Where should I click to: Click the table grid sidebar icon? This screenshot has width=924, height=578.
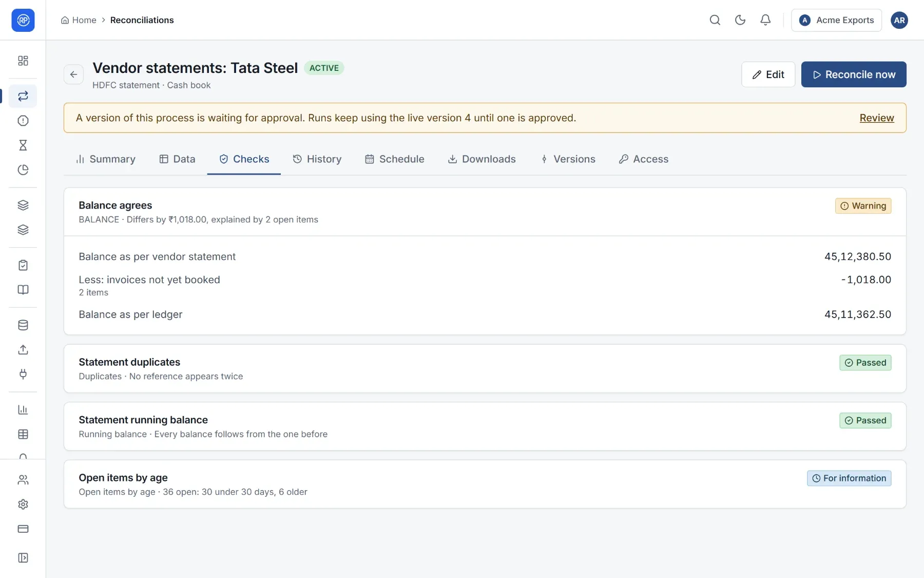pos(23,434)
